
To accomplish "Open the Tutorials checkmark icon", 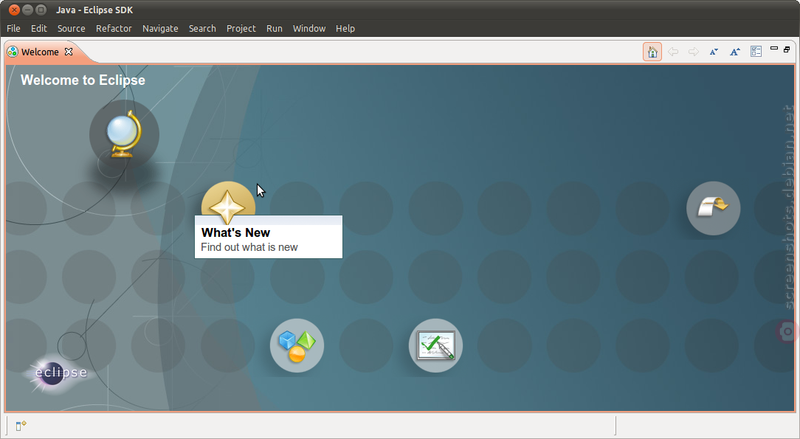I will (x=436, y=346).
